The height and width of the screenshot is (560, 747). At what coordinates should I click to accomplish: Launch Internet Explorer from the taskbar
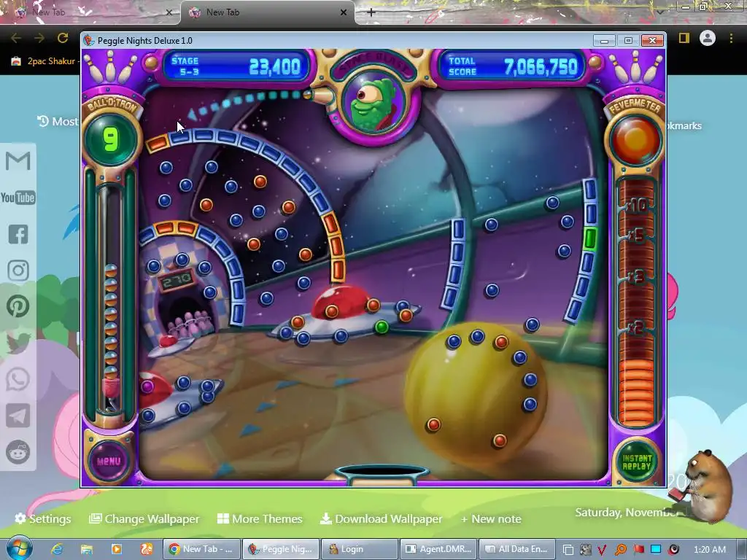(x=57, y=549)
